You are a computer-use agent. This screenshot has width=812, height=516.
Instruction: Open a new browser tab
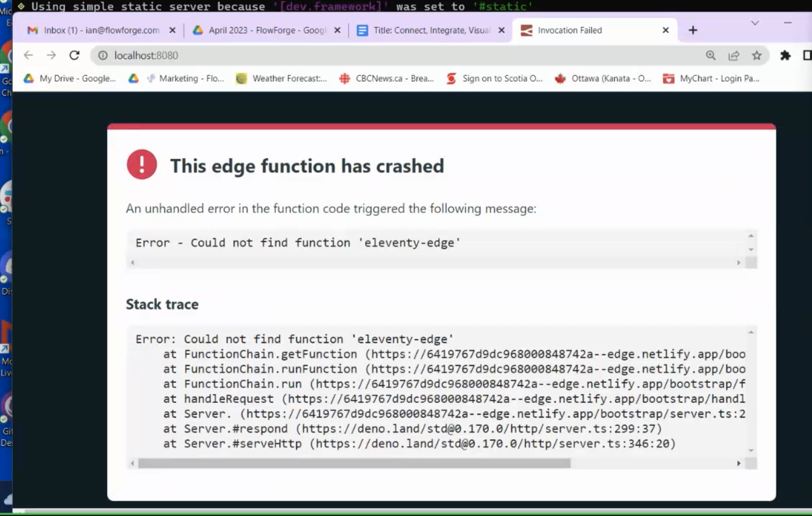tap(693, 30)
